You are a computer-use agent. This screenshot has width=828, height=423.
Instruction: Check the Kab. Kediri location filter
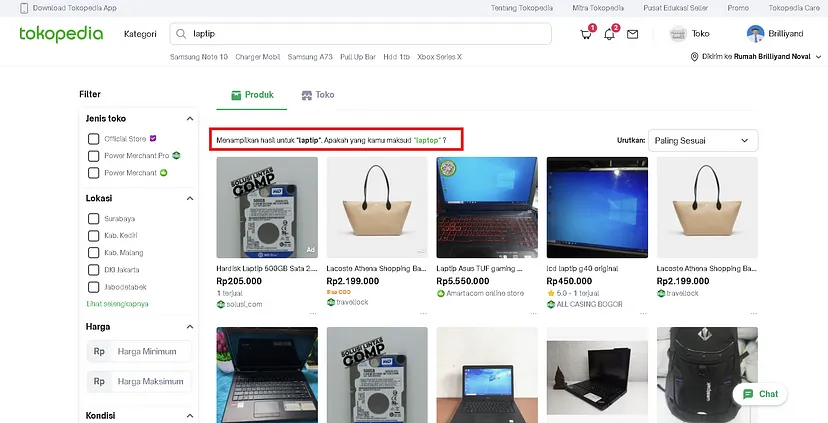[93, 236]
